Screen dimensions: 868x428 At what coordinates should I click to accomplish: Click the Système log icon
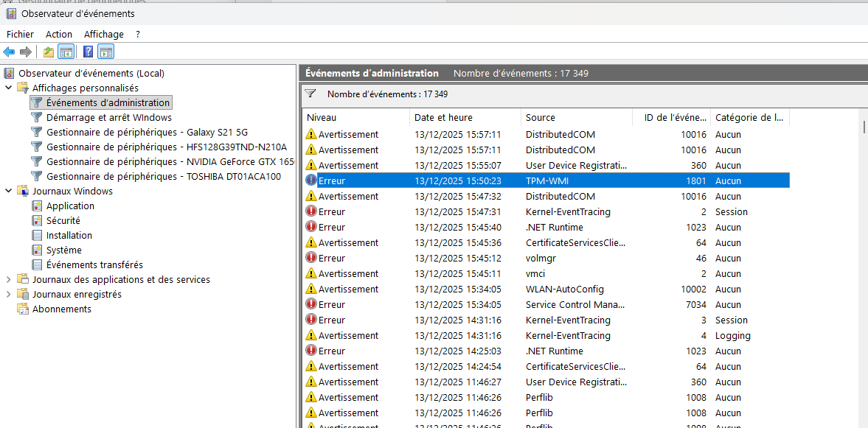[x=37, y=250]
